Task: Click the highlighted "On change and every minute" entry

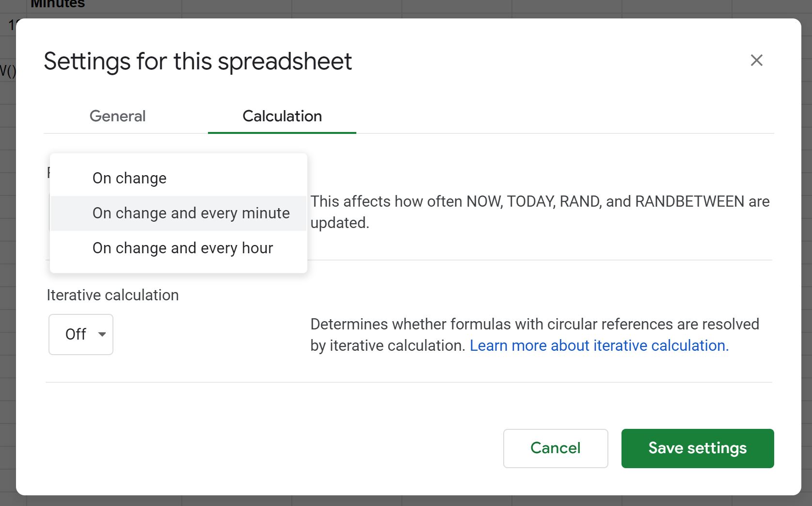Action: tap(191, 213)
